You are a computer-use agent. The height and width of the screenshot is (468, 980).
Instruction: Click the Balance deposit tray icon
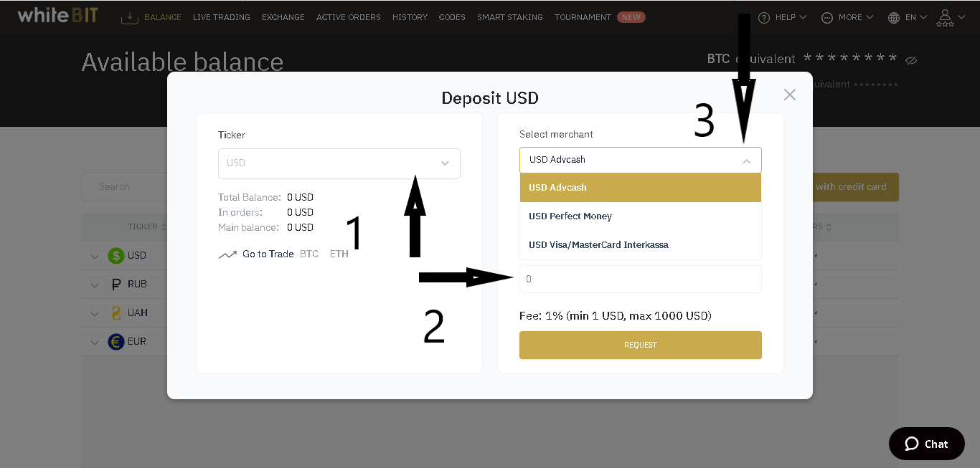[x=130, y=17]
